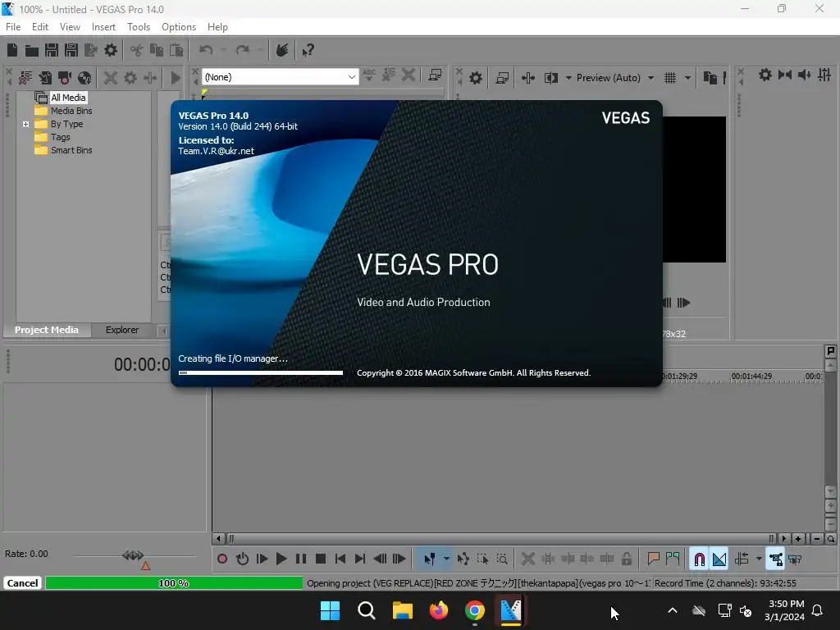Image resolution: width=840 pixels, height=630 pixels.
Task: Click the Paste clipboard icon
Action: pos(176,50)
